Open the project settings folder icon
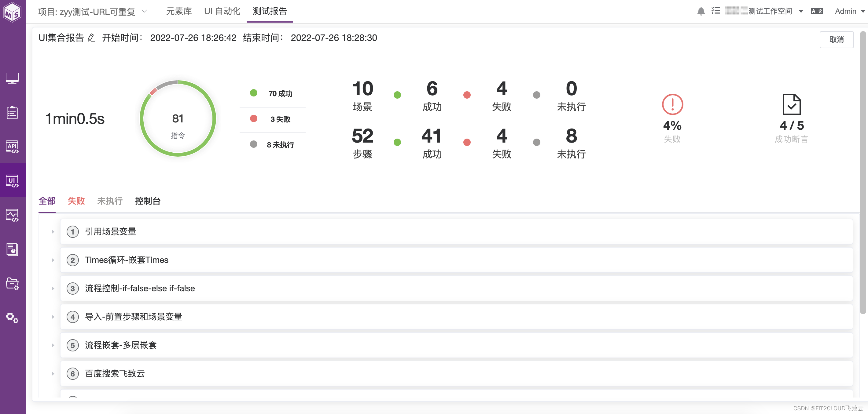Viewport: 868px width, 414px height. pyautogui.click(x=13, y=283)
